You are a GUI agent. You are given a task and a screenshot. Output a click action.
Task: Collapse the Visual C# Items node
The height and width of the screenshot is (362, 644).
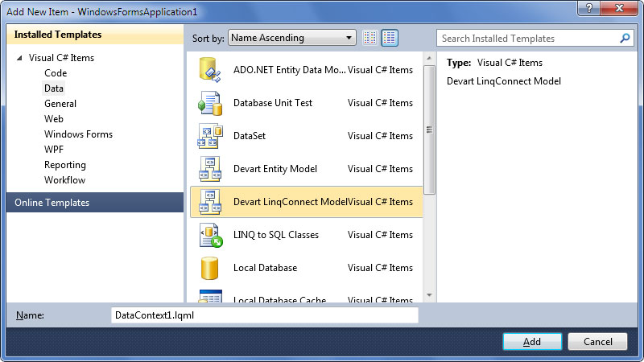click(19, 58)
